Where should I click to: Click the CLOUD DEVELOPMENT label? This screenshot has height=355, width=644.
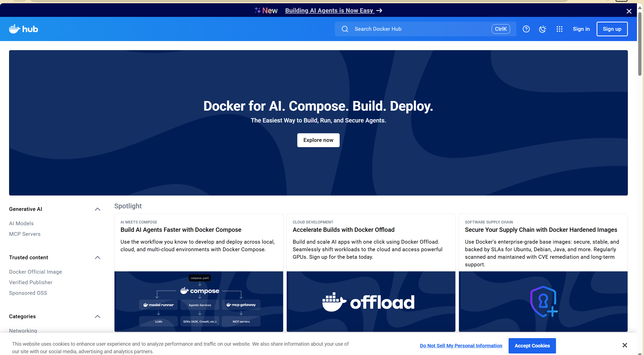coord(313,222)
